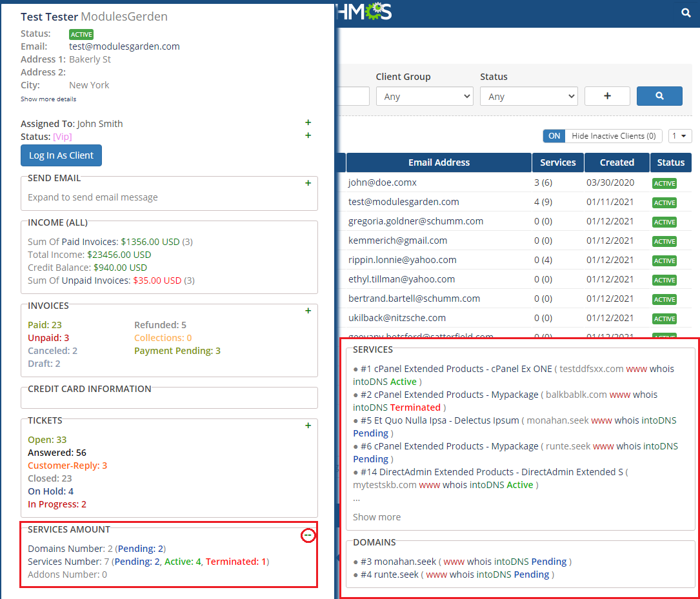The width and height of the screenshot is (700, 599).
Task: Click gregoria.goldner@schumm.com row
Action: point(415,221)
